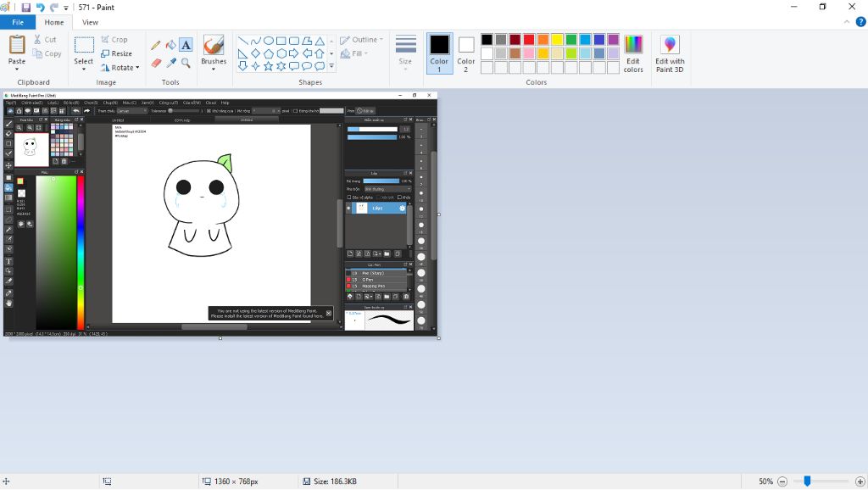Click the 50% zoom level text

click(x=765, y=482)
